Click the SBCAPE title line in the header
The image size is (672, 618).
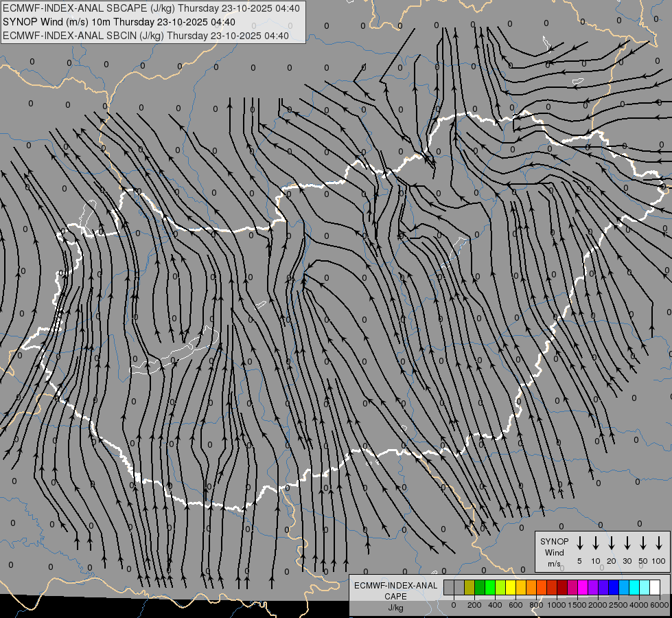(x=151, y=8)
